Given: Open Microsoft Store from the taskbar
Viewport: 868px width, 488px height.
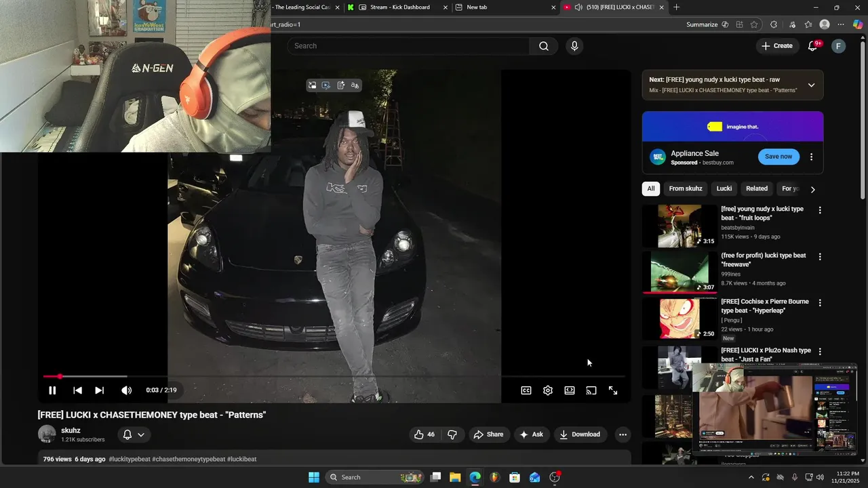Looking at the screenshot, I should pyautogui.click(x=515, y=477).
